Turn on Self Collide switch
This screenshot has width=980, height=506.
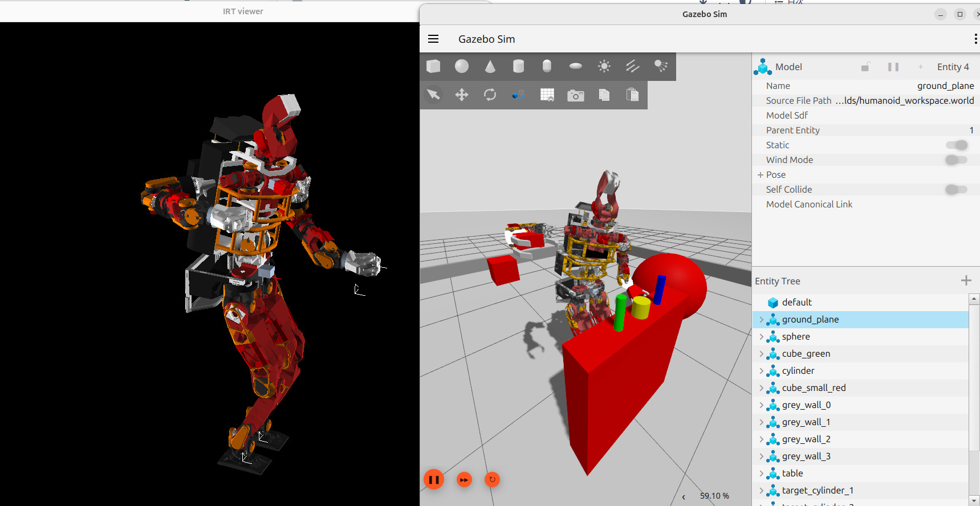tap(956, 190)
